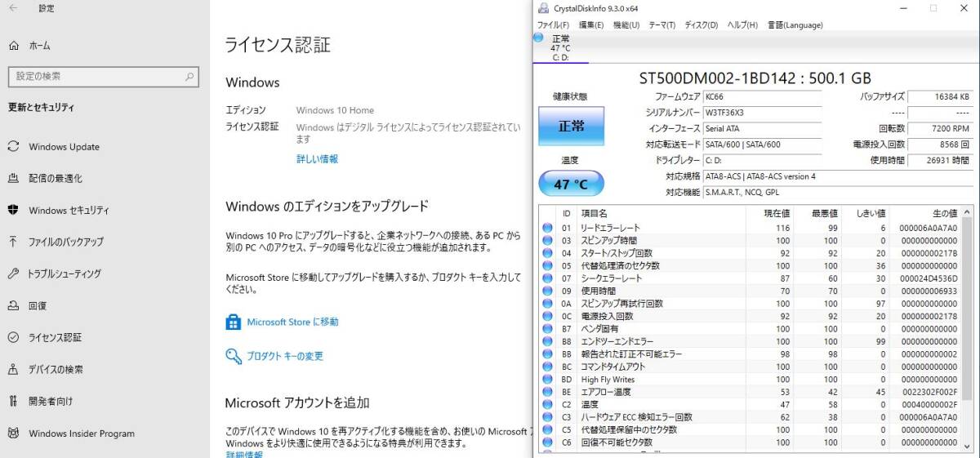The image size is (980, 458).
Task: Click CrystalDiskInfo app icon in title bar
Action: tap(544, 8)
